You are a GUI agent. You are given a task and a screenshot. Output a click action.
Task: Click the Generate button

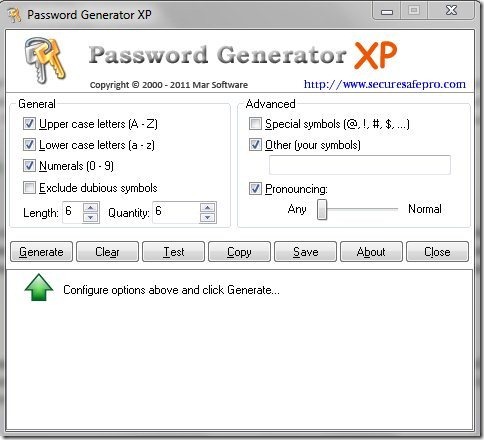41,252
